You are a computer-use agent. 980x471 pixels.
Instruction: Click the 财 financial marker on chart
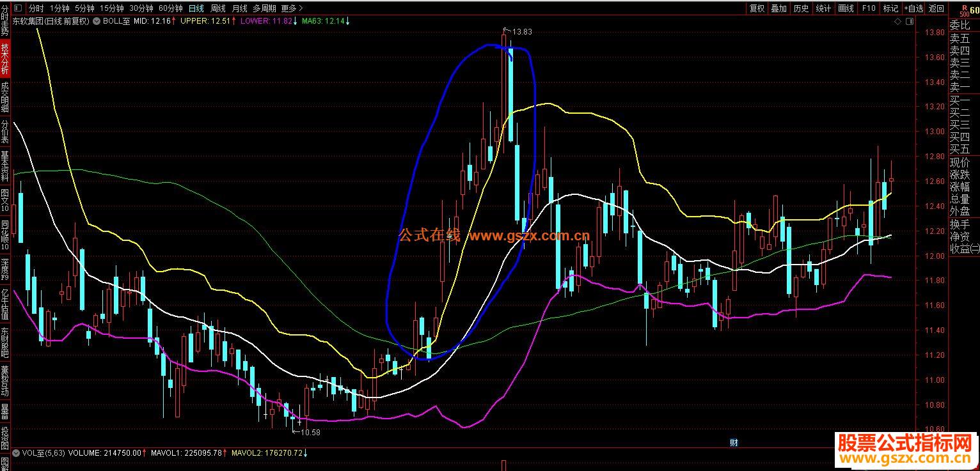[734, 442]
